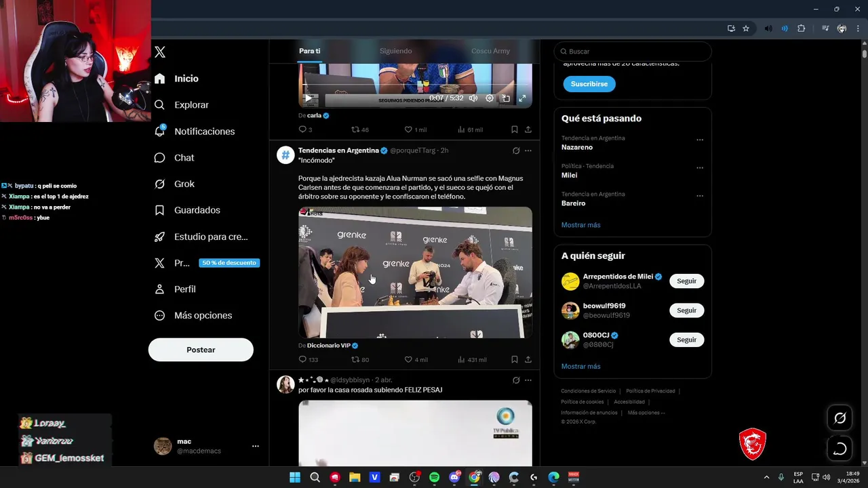868x488 pixels.
Task: Follow Arrepentidos de Milei
Action: pos(686,281)
